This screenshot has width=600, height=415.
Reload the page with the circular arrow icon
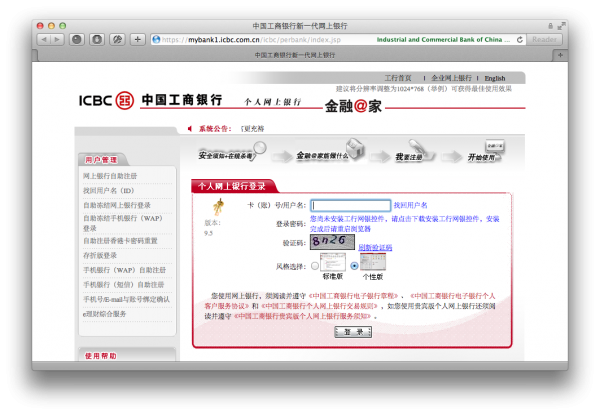(x=520, y=39)
